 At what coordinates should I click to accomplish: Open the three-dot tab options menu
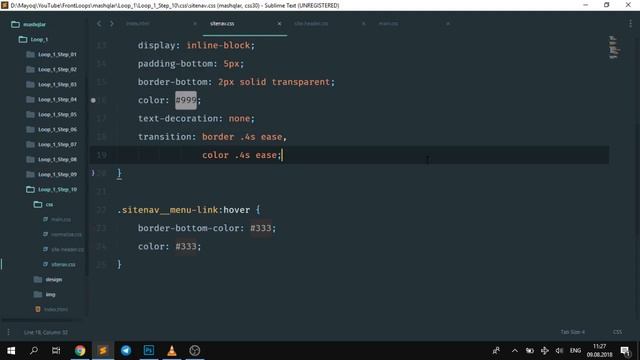(630, 24)
